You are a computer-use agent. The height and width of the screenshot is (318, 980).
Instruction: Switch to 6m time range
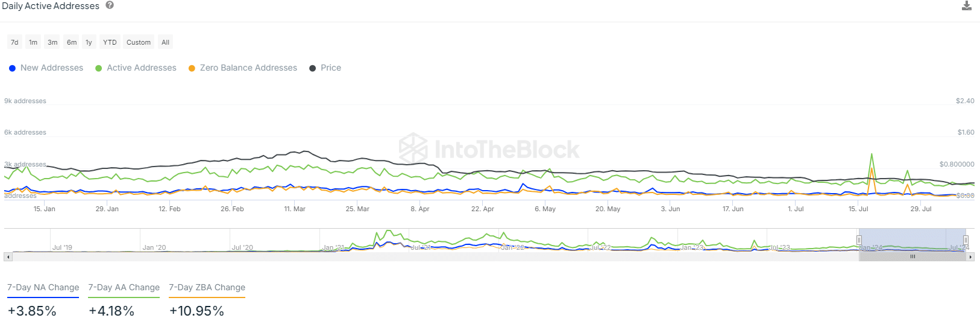click(72, 42)
